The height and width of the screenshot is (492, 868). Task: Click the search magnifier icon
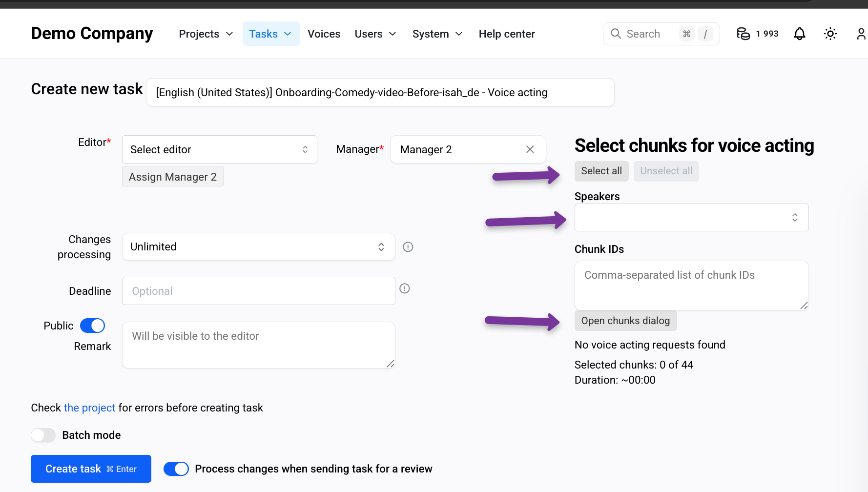pyautogui.click(x=616, y=34)
